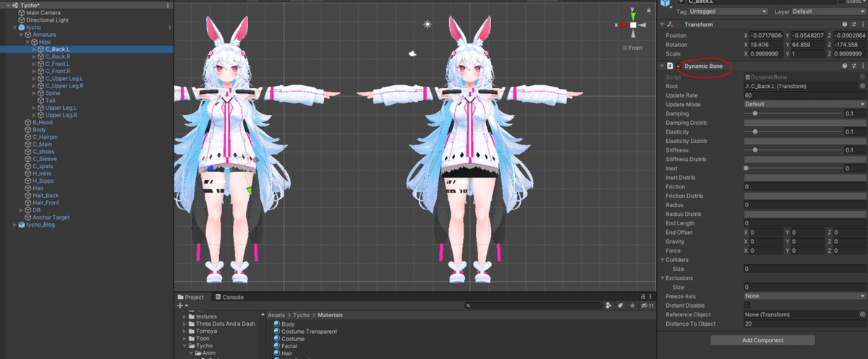Collapse the Transform component foldout
This screenshot has width=868, height=359.
point(662,25)
